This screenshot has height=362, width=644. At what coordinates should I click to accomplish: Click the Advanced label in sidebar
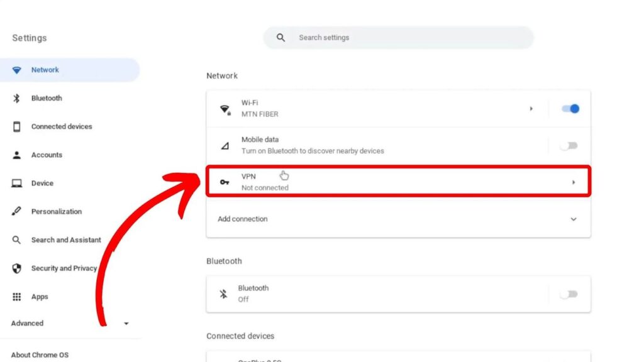[27, 324]
